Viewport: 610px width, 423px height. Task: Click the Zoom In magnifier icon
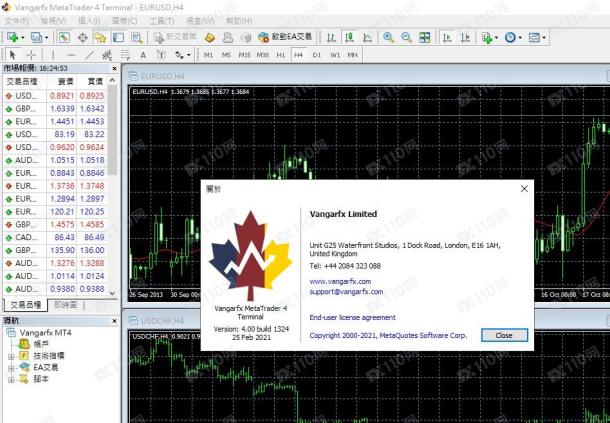point(388,37)
